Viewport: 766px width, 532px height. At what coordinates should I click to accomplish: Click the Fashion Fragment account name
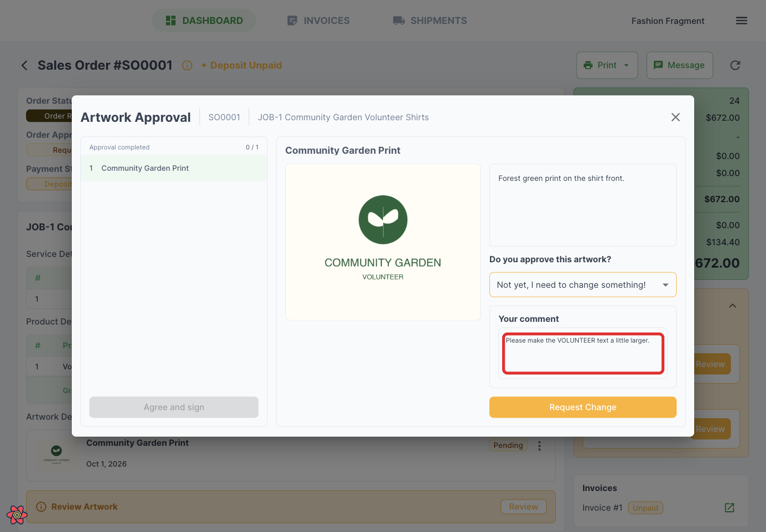click(668, 21)
